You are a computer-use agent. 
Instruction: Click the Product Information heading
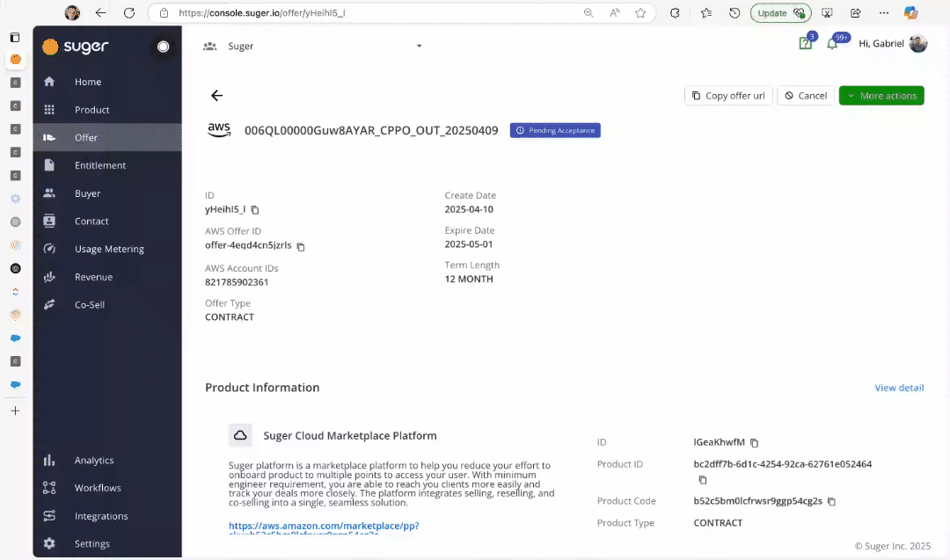tap(262, 388)
